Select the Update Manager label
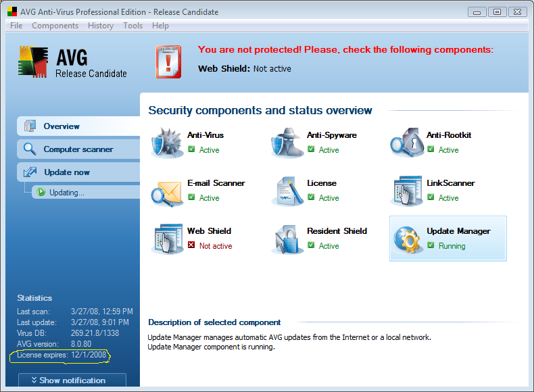Viewport: 534px width, 392px height. point(458,231)
